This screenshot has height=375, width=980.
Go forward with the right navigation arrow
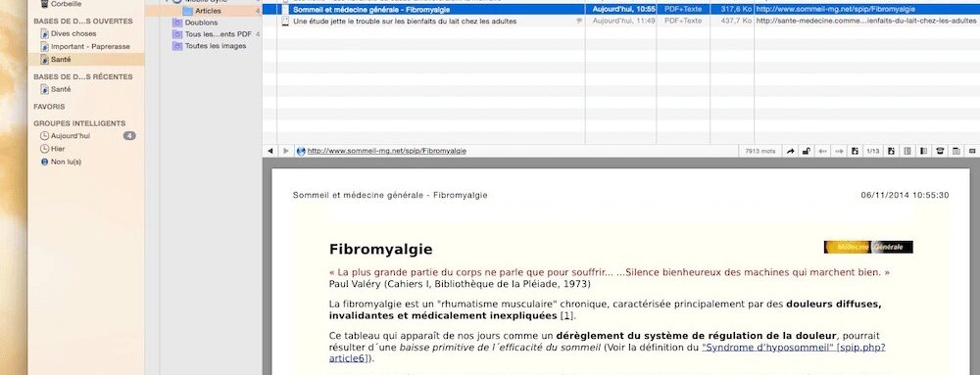tap(285, 151)
